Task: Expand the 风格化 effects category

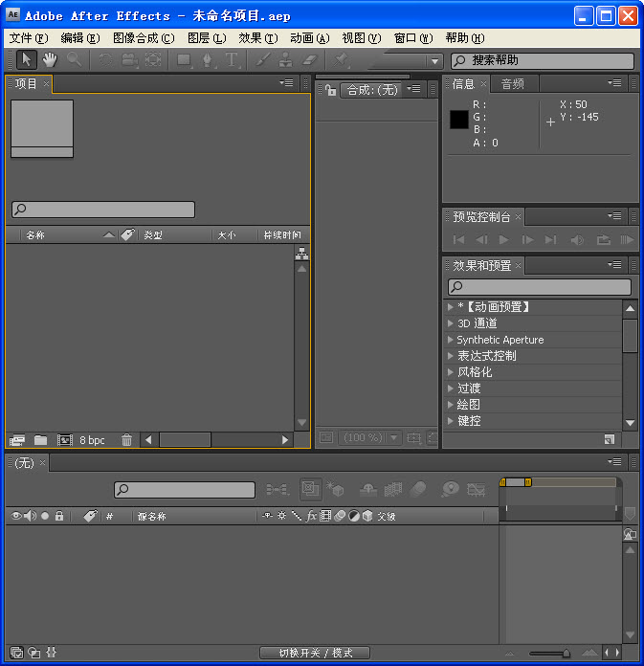Action: (x=451, y=372)
